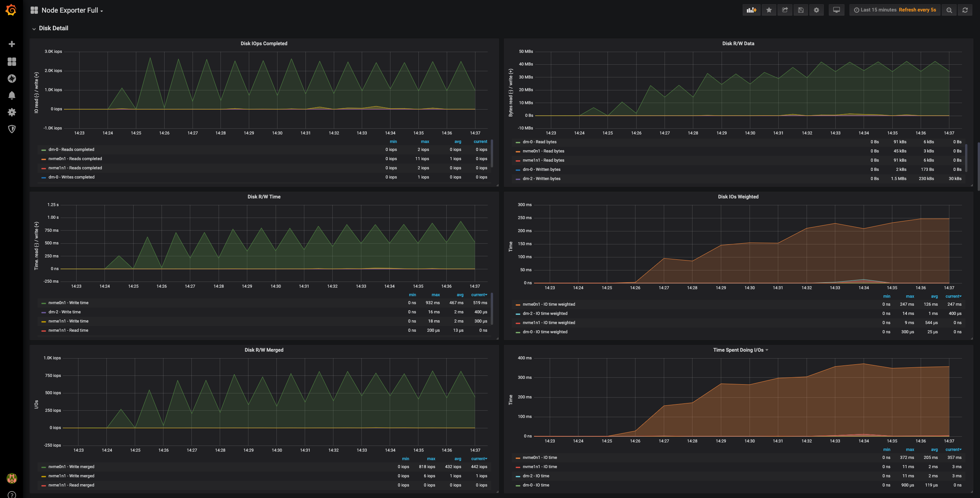Collapse the Disk Detail row
Viewport: 980px width, 498px height.
(53, 28)
